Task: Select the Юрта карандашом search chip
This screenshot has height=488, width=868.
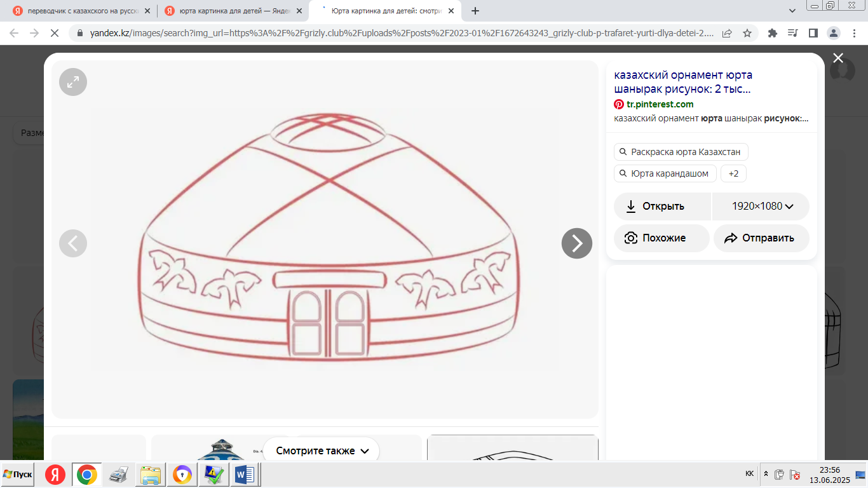Action: point(665,173)
